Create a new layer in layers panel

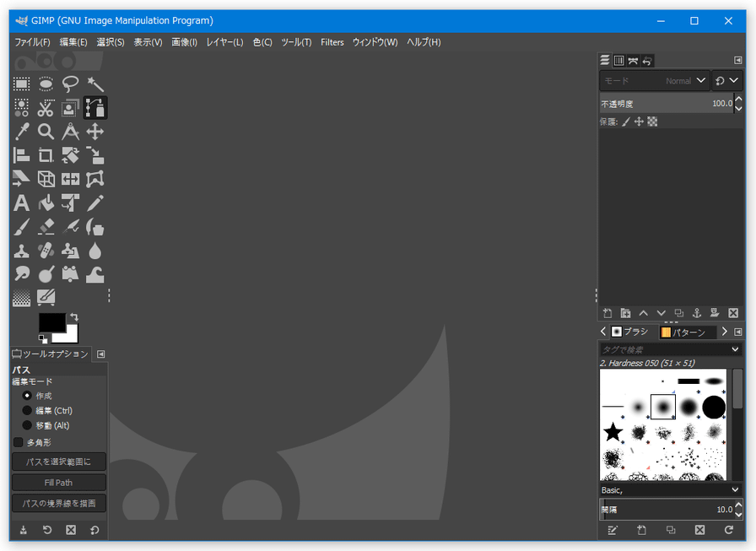(607, 313)
